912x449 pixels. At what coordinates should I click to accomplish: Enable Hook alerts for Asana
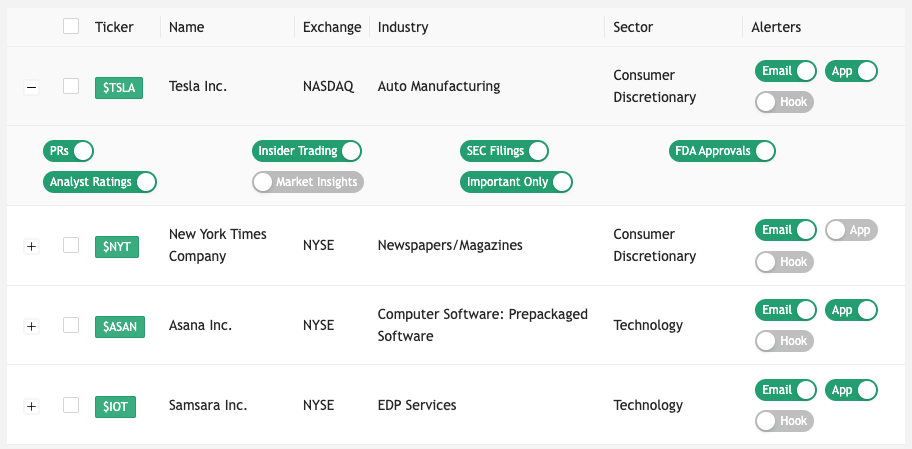[784, 341]
